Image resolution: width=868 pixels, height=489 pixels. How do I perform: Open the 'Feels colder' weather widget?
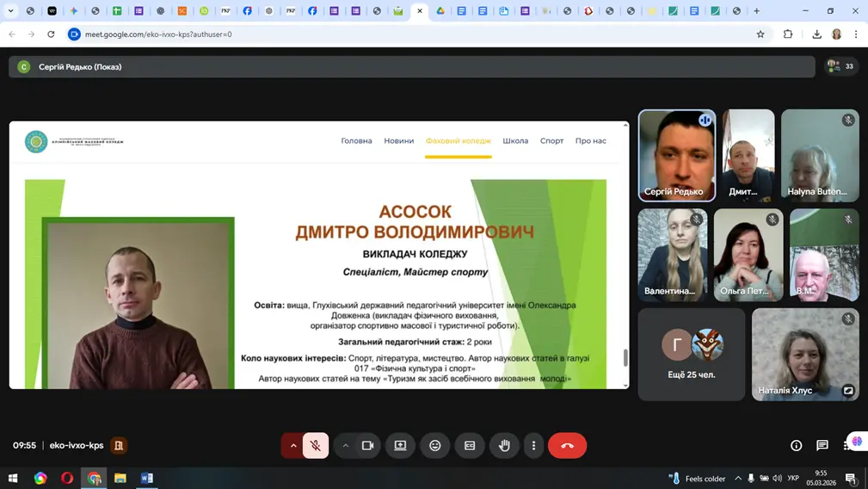pyautogui.click(x=698, y=479)
